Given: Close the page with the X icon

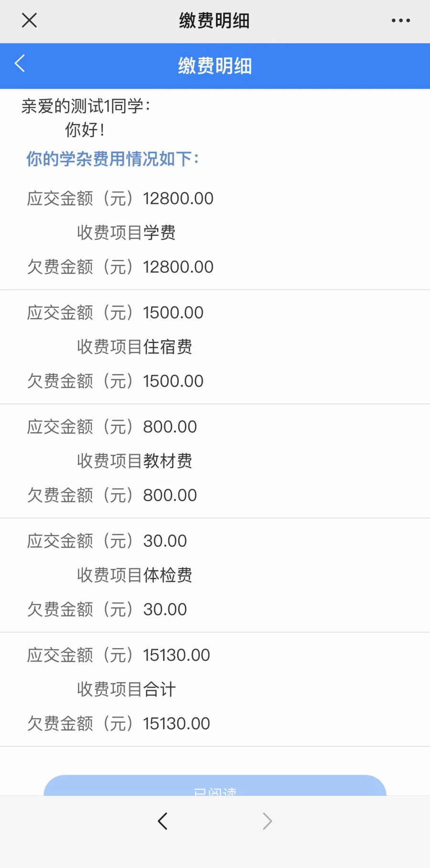Looking at the screenshot, I should (29, 21).
